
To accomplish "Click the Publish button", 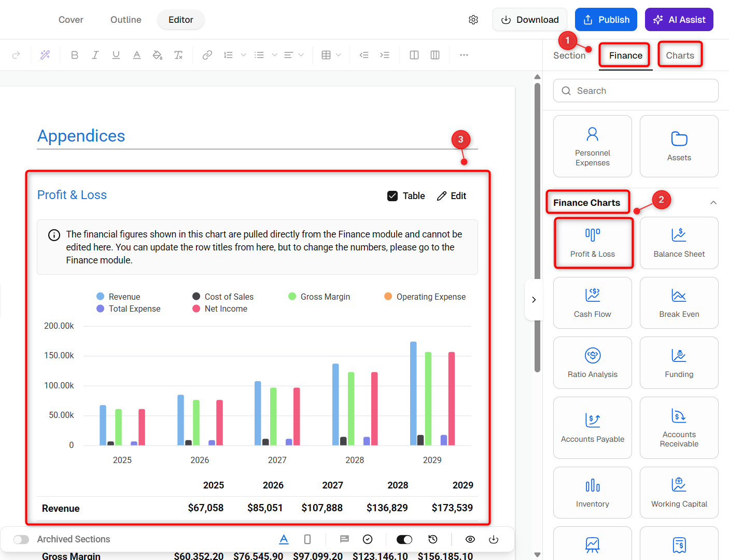I will coord(606,20).
